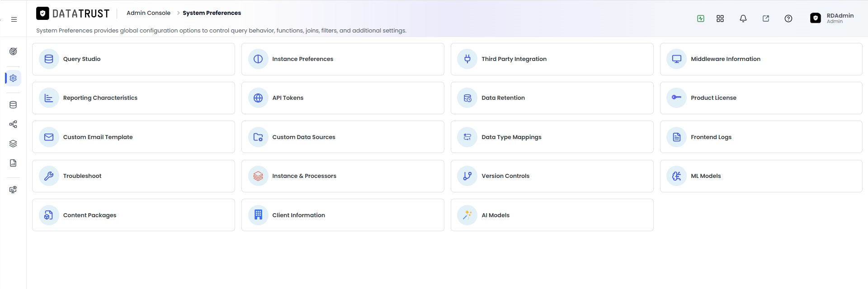Open AI Models card
The width and height of the screenshot is (868, 289).
click(x=552, y=215)
